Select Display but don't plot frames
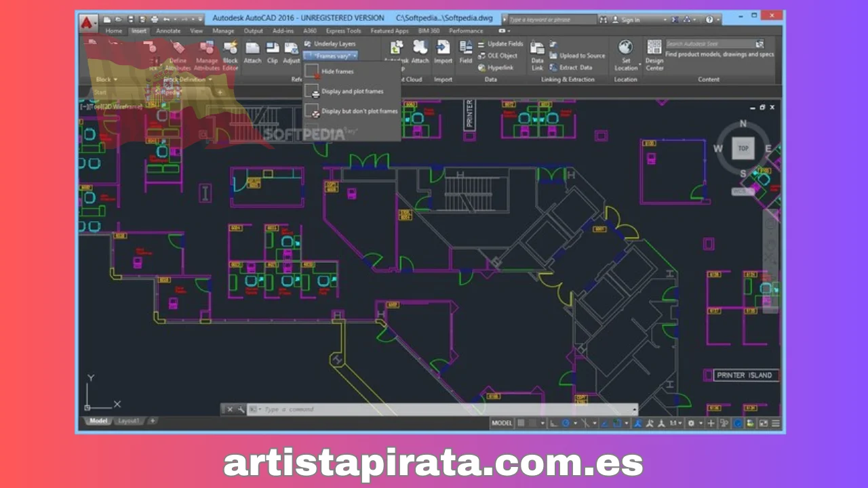The width and height of the screenshot is (868, 488). 352,111
